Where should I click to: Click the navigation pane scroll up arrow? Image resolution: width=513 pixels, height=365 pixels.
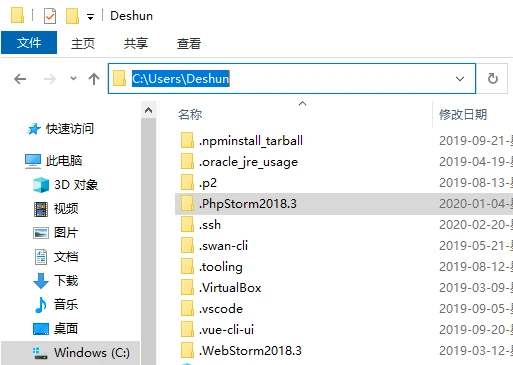[x=148, y=110]
